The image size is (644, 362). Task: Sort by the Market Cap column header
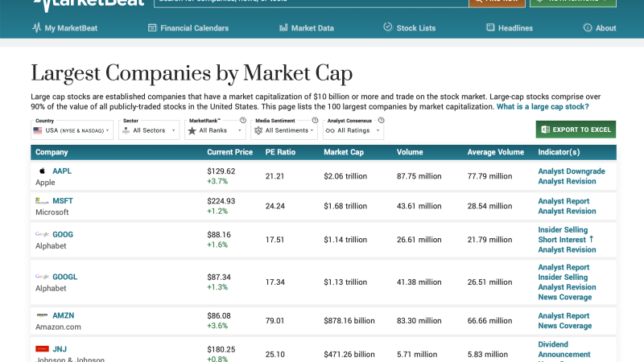pos(342,152)
